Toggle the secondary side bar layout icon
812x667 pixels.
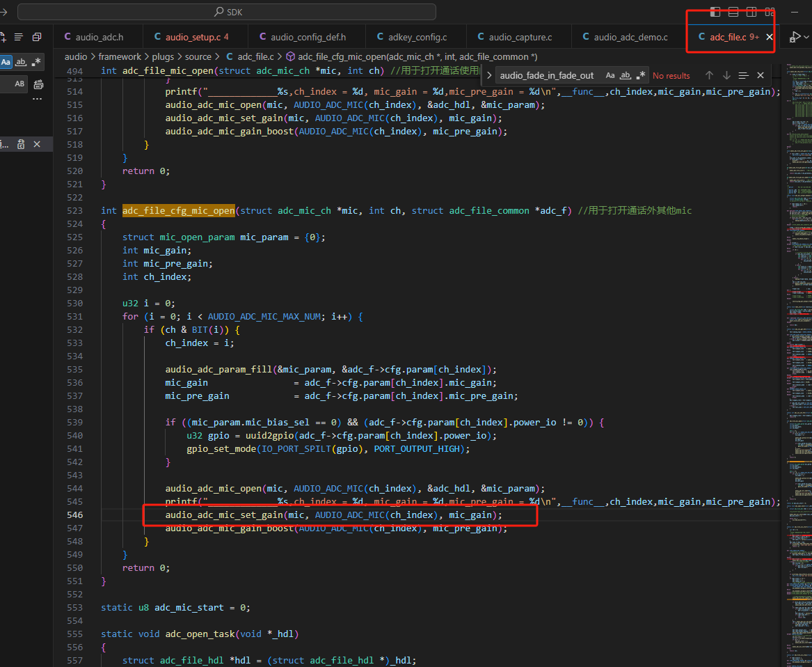(751, 12)
